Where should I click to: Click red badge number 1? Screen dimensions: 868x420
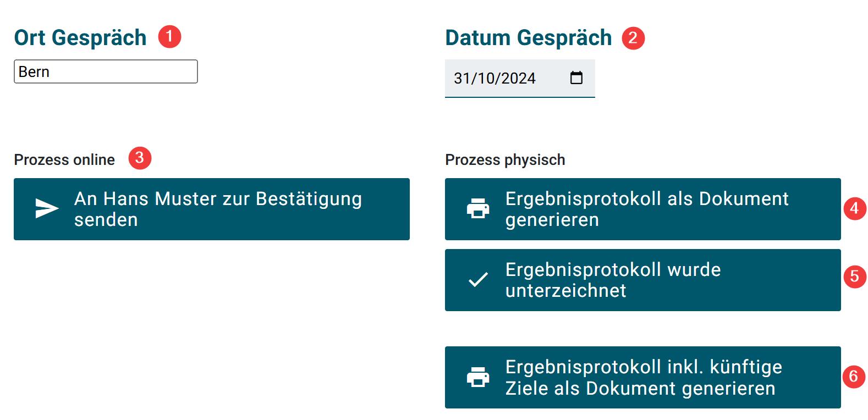click(169, 37)
